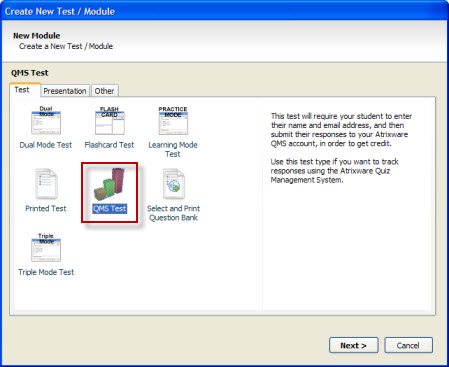Click the 'New Module' header text
449x367 pixels.
(x=37, y=36)
